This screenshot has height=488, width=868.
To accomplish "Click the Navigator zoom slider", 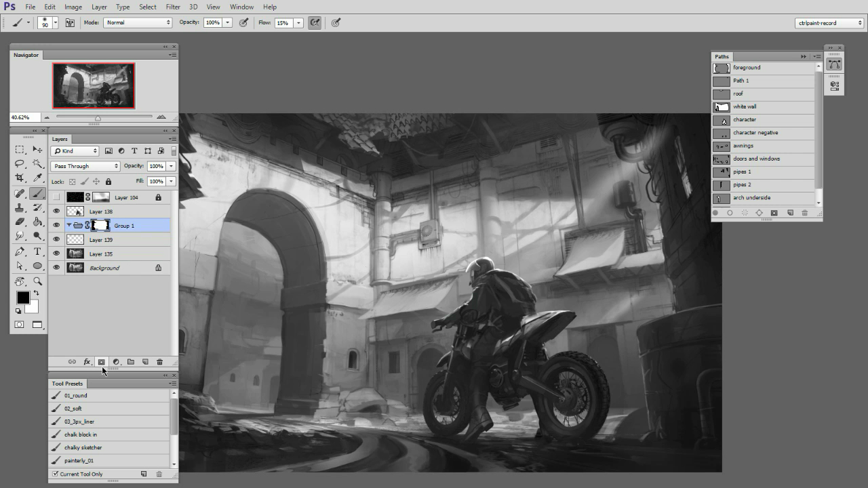I will tap(98, 117).
